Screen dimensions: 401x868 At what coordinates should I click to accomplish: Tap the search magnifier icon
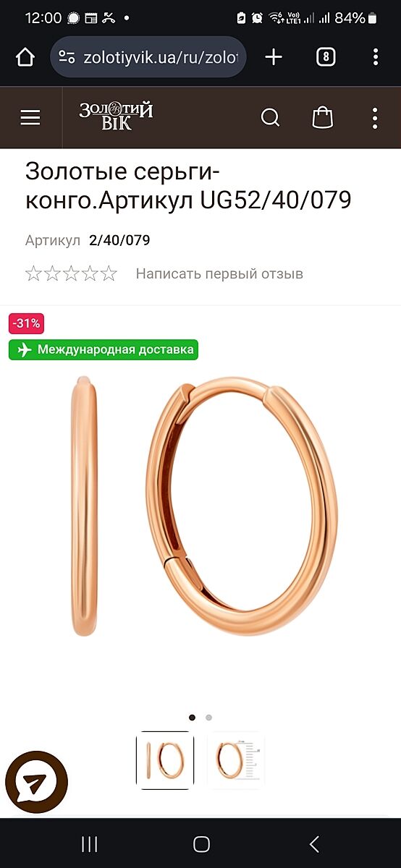coord(270,117)
